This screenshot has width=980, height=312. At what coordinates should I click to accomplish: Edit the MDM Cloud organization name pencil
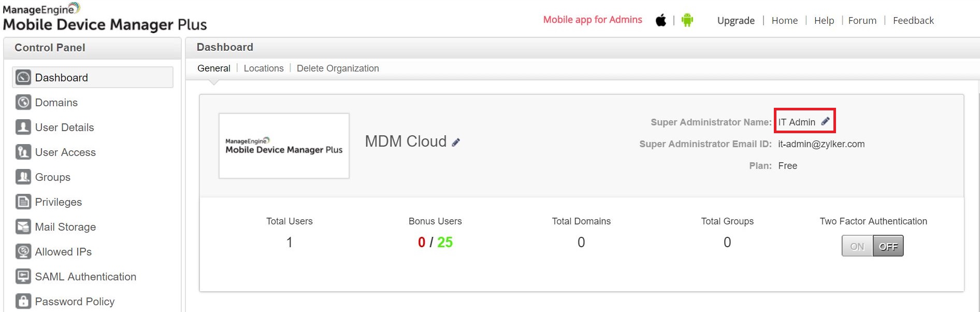[x=456, y=142]
